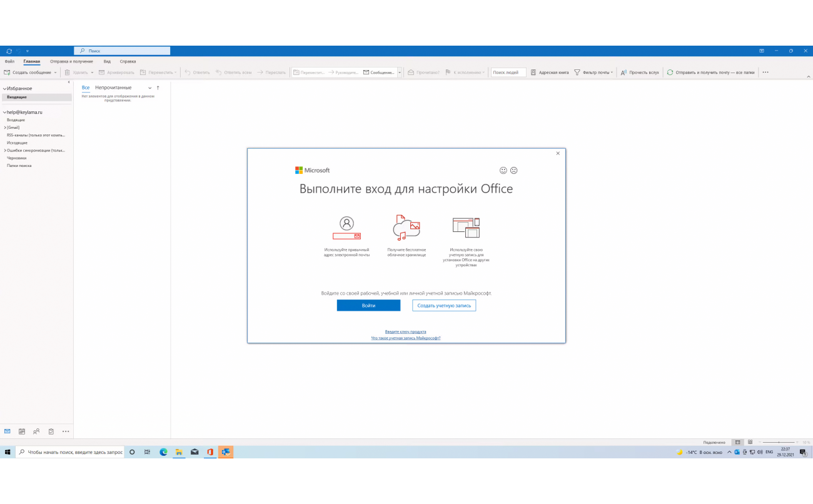The height and width of the screenshot is (504, 813).
Task: Expand the quick steps gallery arrow
Action: (400, 73)
